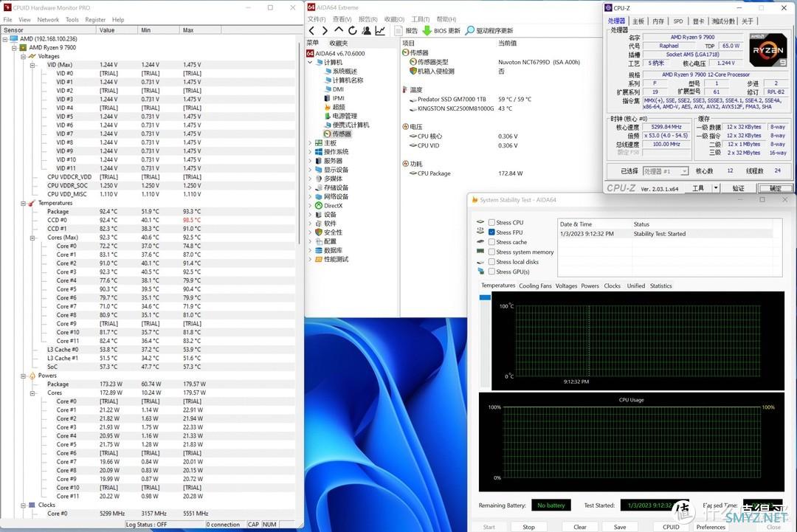Click the Stop button in stability test
The width and height of the screenshot is (797, 532).
point(528,527)
